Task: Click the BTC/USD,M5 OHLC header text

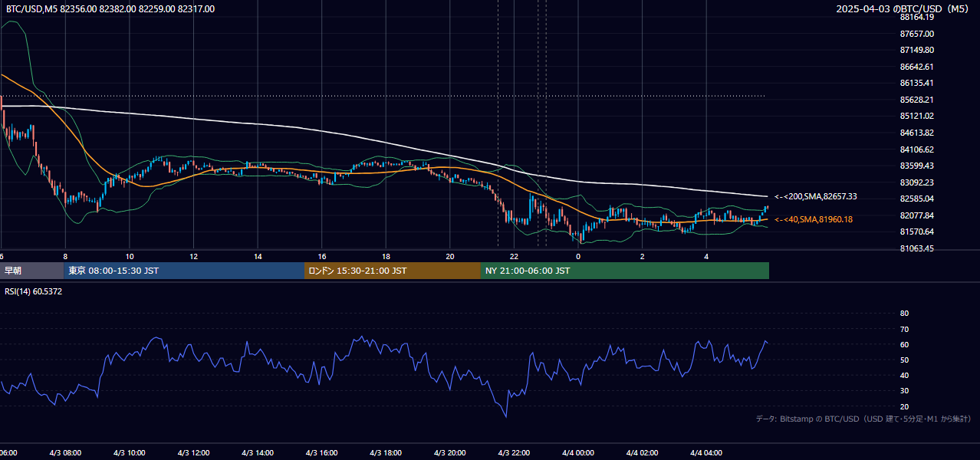Action: click(x=110, y=9)
